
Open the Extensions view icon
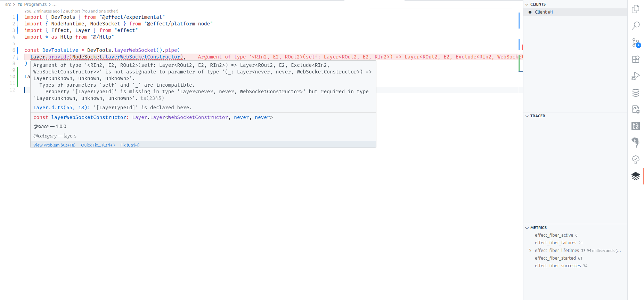(636, 59)
